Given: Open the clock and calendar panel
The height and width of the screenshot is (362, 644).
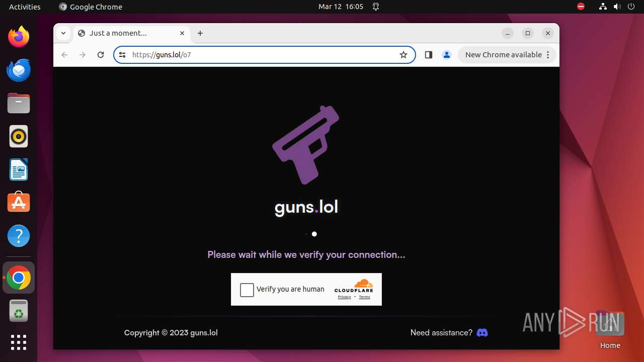Looking at the screenshot, I should coord(341,7).
